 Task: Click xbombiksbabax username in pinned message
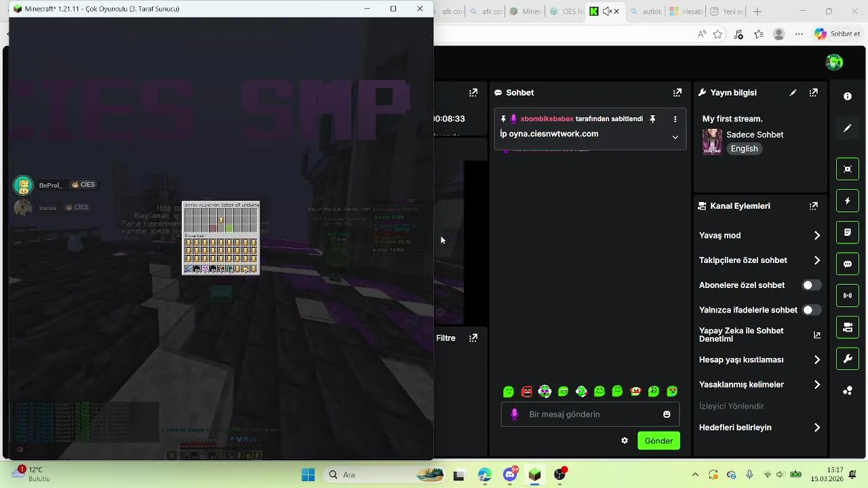(x=547, y=119)
